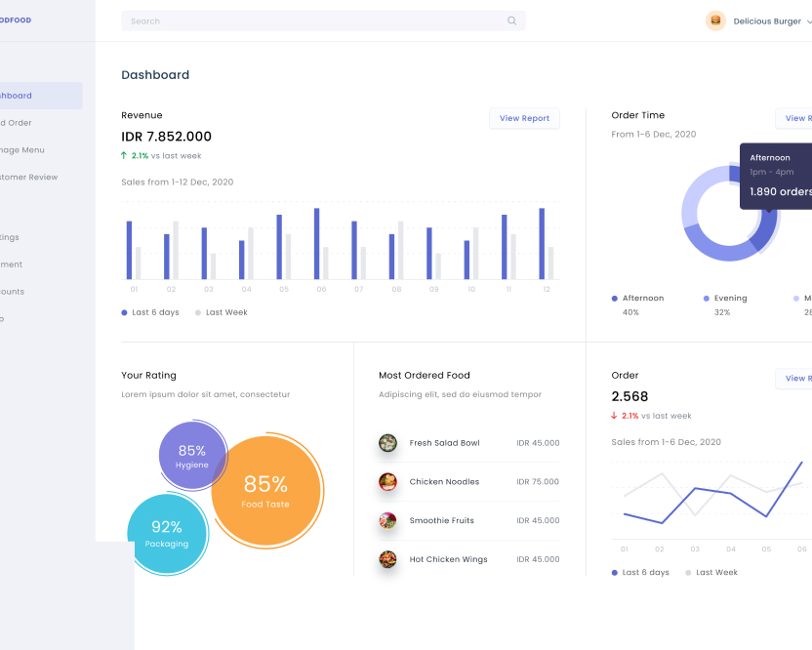Click the Chicken Noodles food image
The width and height of the screenshot is (812, 650).
click(x=387, y=482)
